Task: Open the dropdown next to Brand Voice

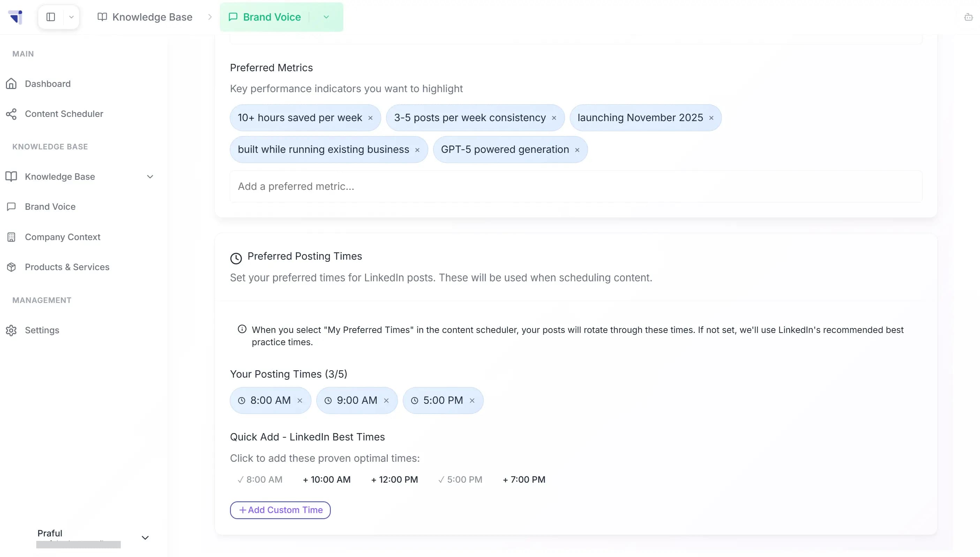Action: pos(326,17)
